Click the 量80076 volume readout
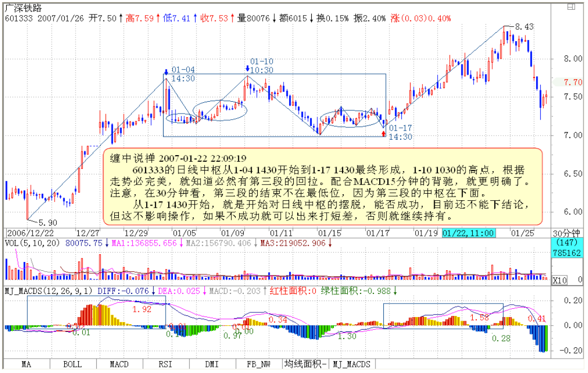Screen dimensions: 588x373 pos(254,18)
